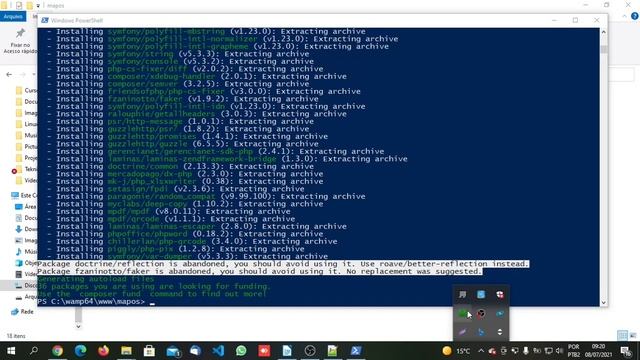Launch Firefox from the taskbar
The height and width of the screenshot is (360, 640).
point(103,351)
